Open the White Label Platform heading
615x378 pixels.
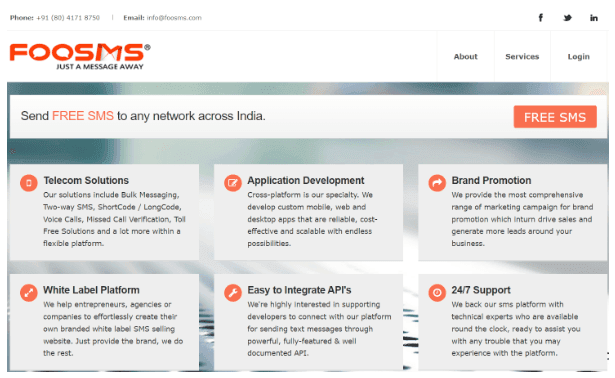(91, 290)
